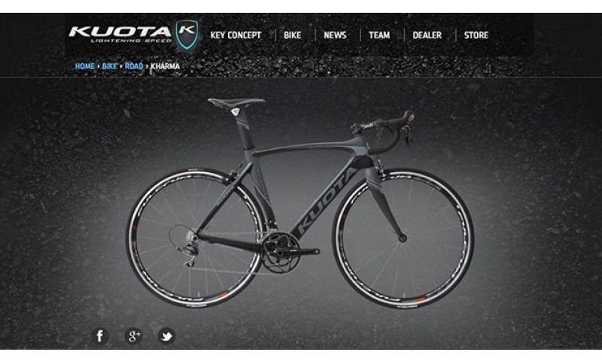Click the bike's handlebars
The width and height of the screenshot is (602, 364).
pos(386,126)
